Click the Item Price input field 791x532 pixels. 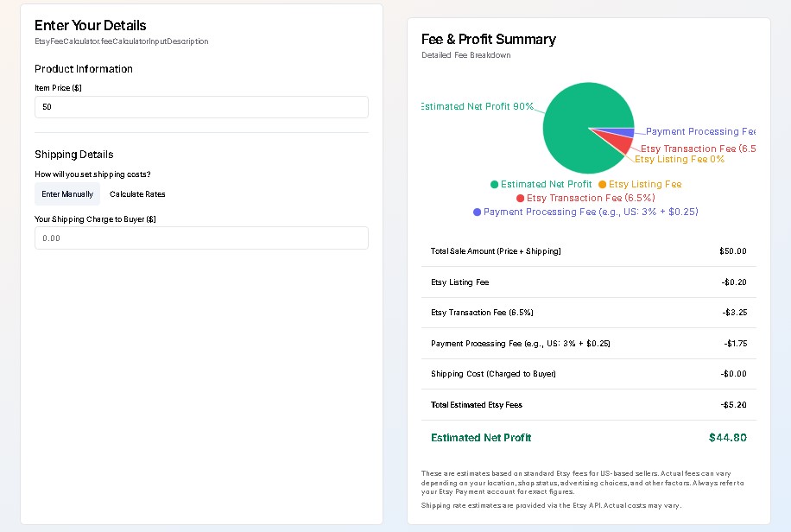[x=201, y=107]
